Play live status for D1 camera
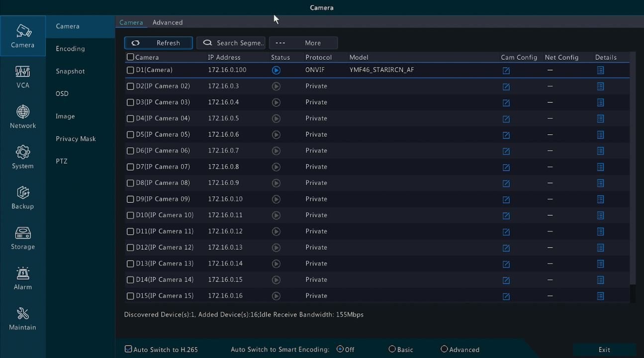Viewport: 644px width, 358px height. pyautogui.click(x=276, y=71)
